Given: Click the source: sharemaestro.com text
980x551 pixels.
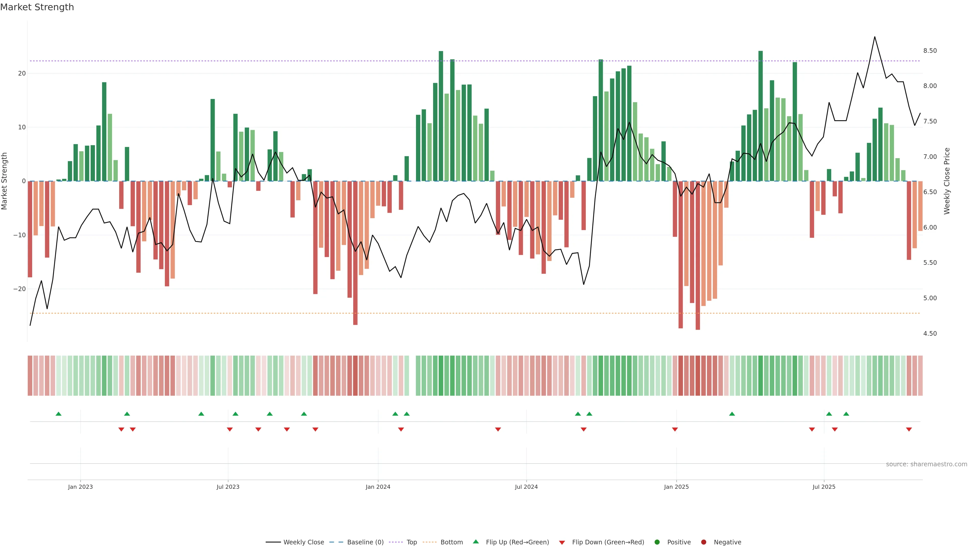Looking at the screenshot, I should tap(926, 464).
